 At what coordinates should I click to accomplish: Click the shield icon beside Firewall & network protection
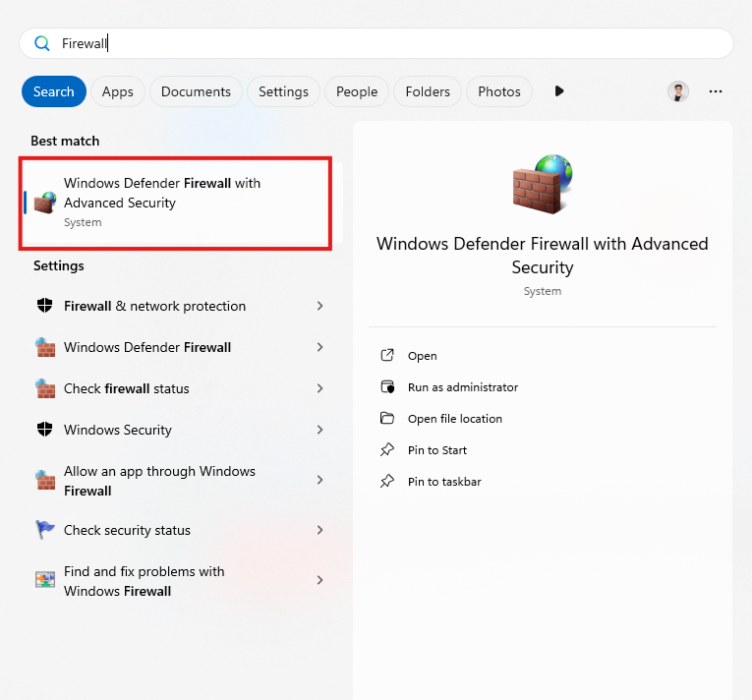tap(44, 306)
